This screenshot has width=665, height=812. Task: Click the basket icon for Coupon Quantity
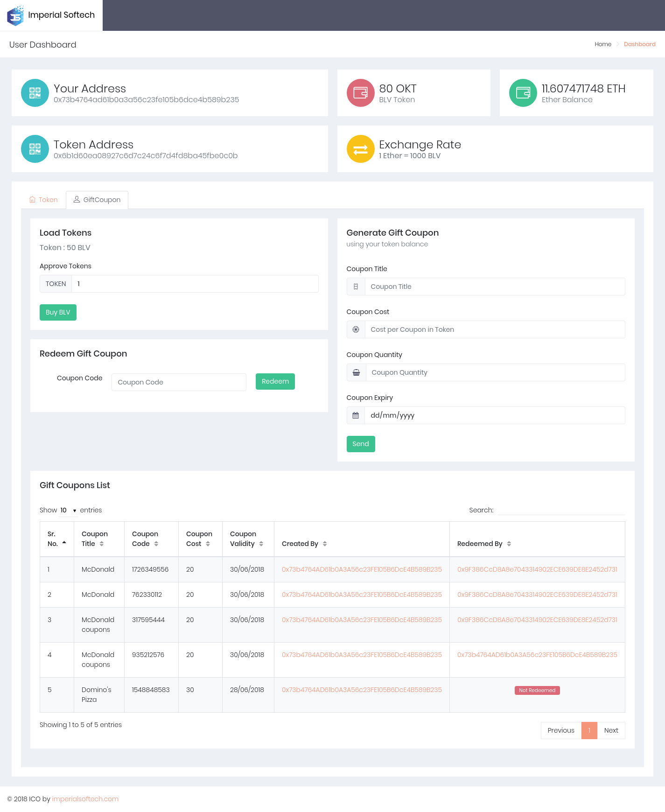pos(356,372)
